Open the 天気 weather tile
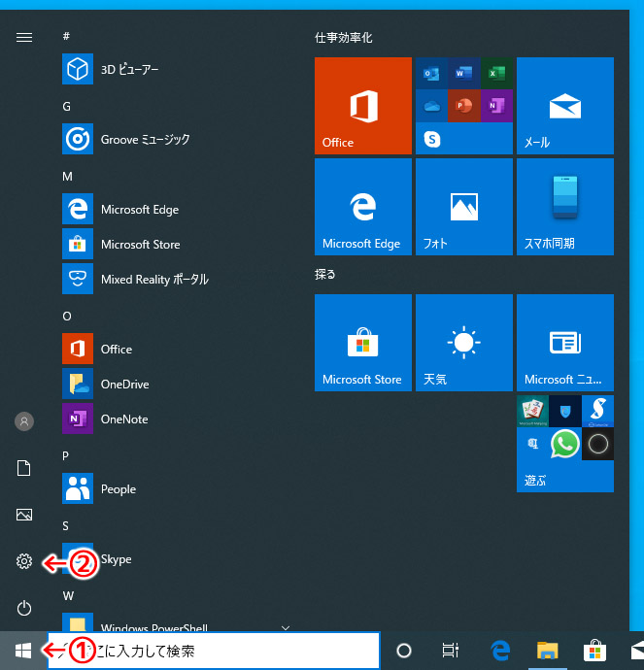The image size is (644, 670). pyautogui.click(x=463, y=342)
